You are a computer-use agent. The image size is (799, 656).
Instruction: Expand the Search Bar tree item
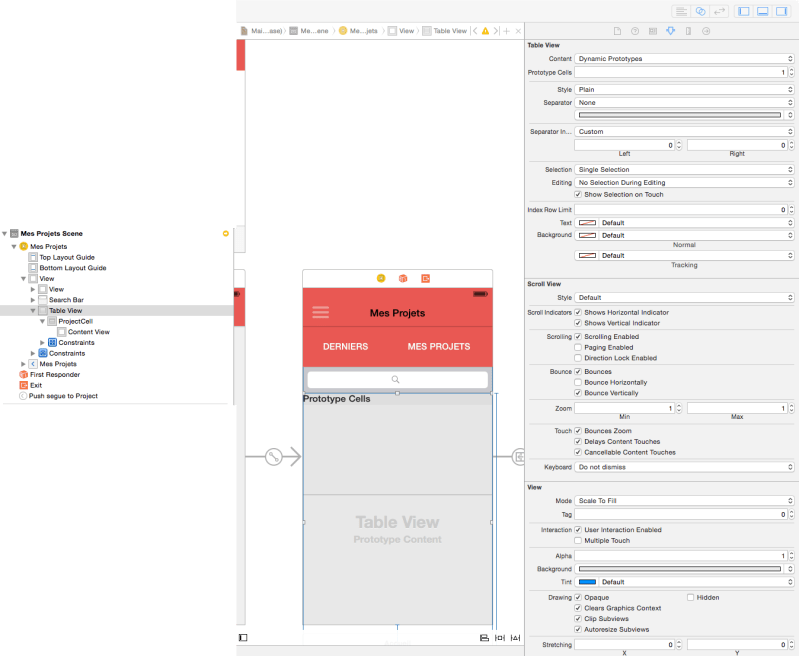[x=33, y=300]
